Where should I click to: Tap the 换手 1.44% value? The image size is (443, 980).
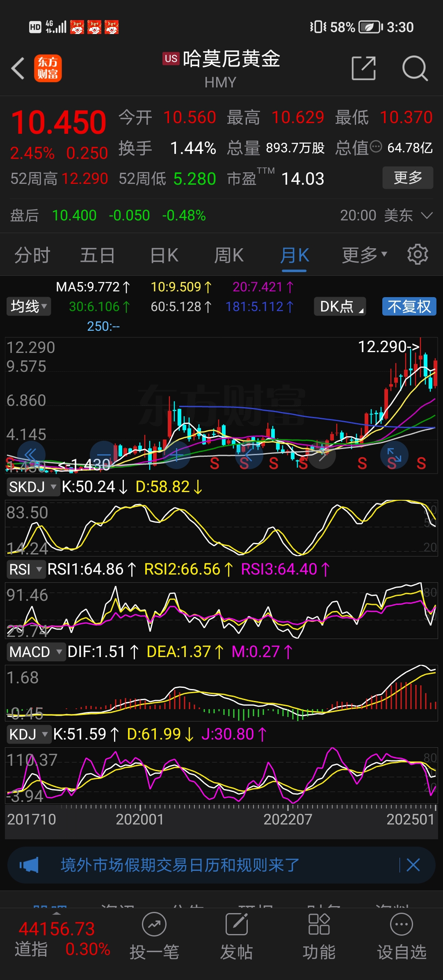coord(193,148)
